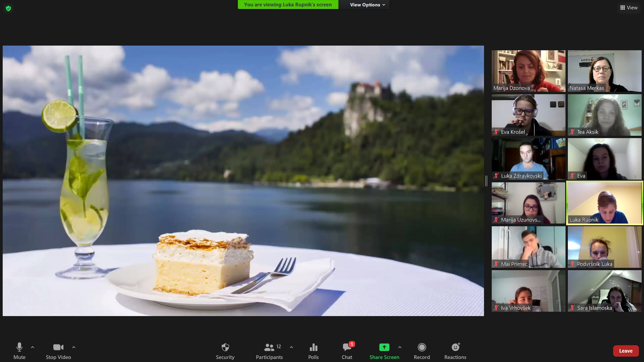Expand audio options arrow beside Mute
Viewport: 644px width, 362px height.
pos(33,347)
